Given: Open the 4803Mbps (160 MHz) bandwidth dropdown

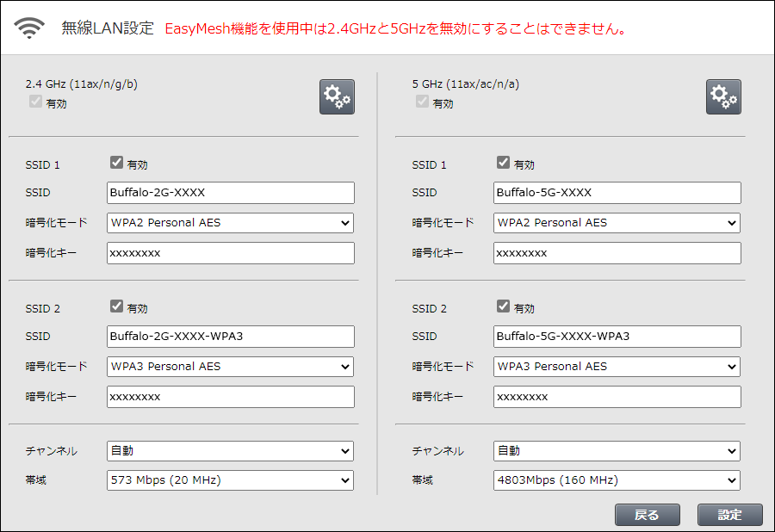Looking at the screenshot, I should (x=617, y=480).
